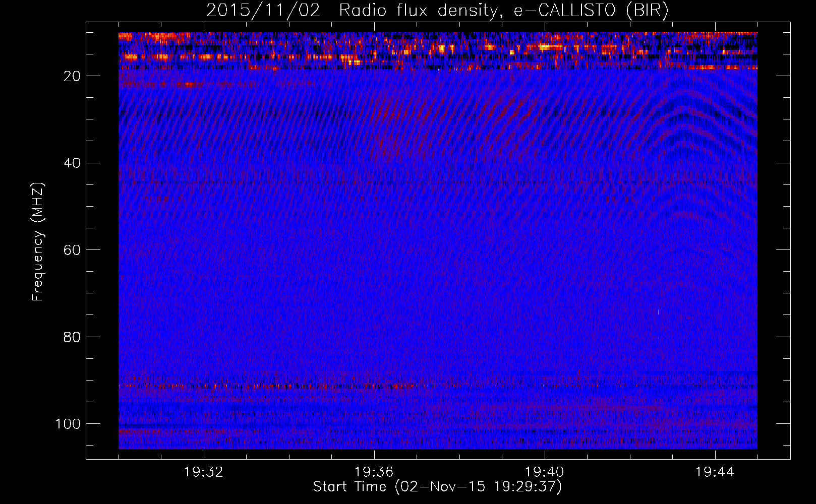Click the "100" frequency tick label
The image size is (816, 504).
click(68, 424)
